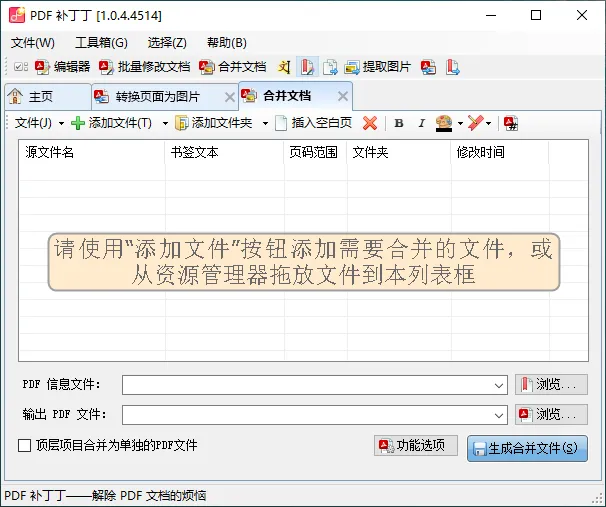Click the status bar text PDF 补丁丁
Viewport: 606px width, 507px height.
(x=105, y=495)
